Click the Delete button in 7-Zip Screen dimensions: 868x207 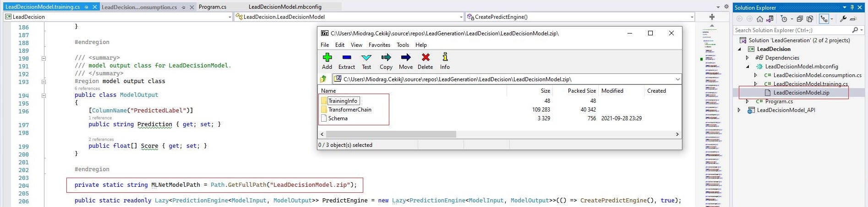(x=426, y=61)
